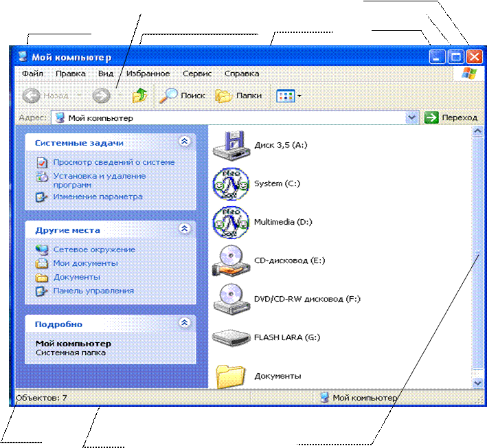
Task: Click the Мои документы folder icon in sidebar
Action: point(42,263)
